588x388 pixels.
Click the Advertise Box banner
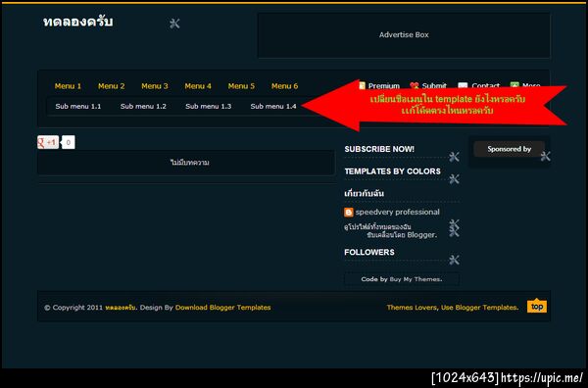tap(404, 35)
